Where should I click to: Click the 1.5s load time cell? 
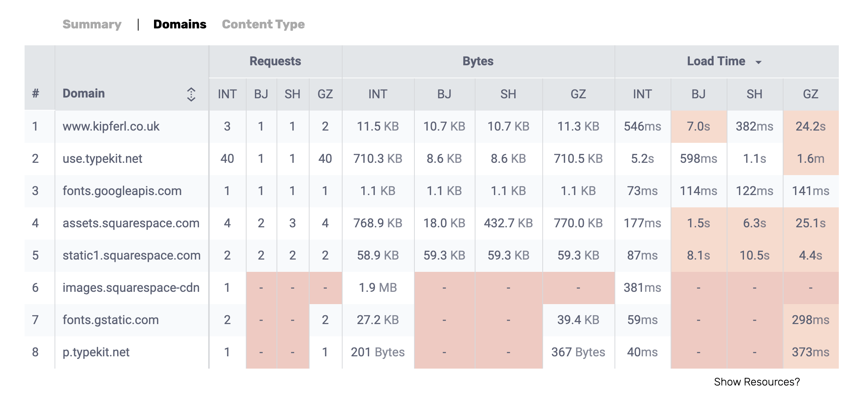coord(699,223)
